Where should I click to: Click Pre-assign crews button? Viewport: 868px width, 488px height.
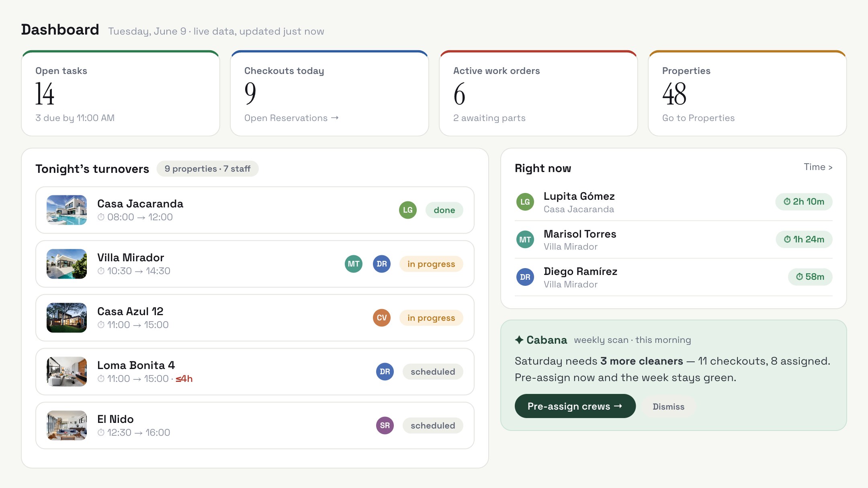[575, 406]
